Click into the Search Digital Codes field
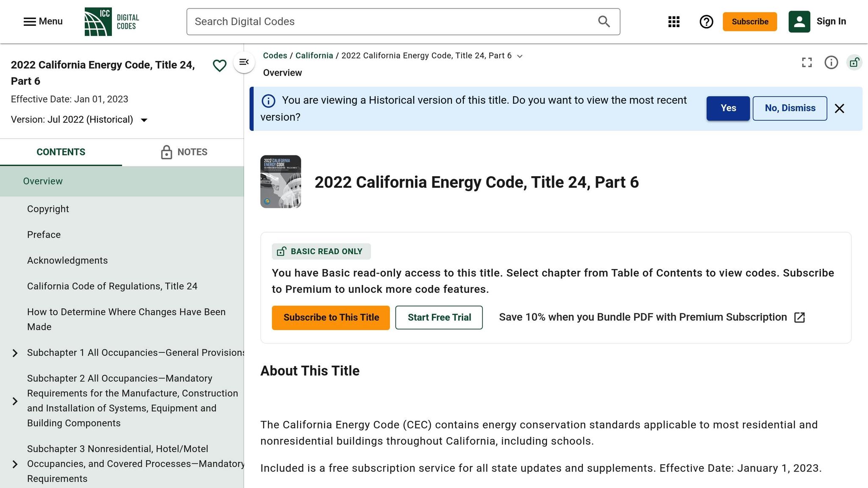Screen dimensions: 868x488 click(x=390, y=22)
